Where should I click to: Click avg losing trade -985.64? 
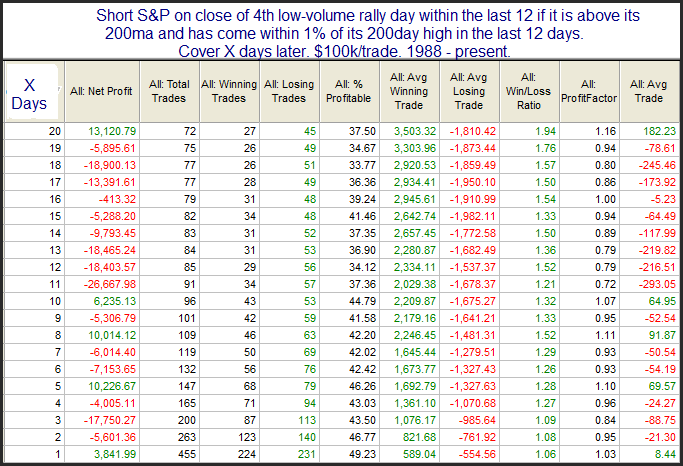477,420
